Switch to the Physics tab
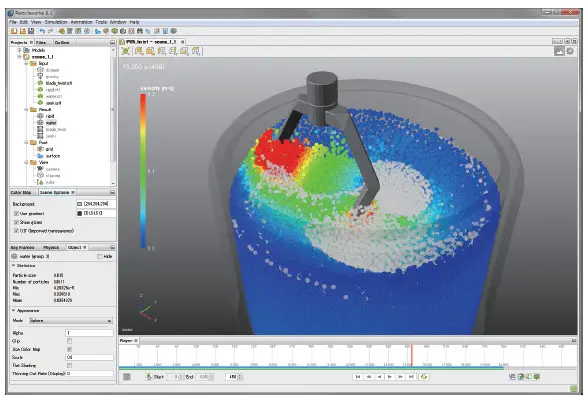The height and width of the screenshot is (399, 586). 51,247
